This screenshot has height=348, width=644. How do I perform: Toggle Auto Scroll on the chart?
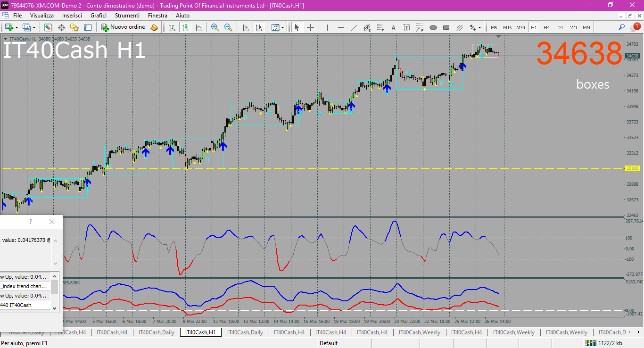tap(245, 27)
